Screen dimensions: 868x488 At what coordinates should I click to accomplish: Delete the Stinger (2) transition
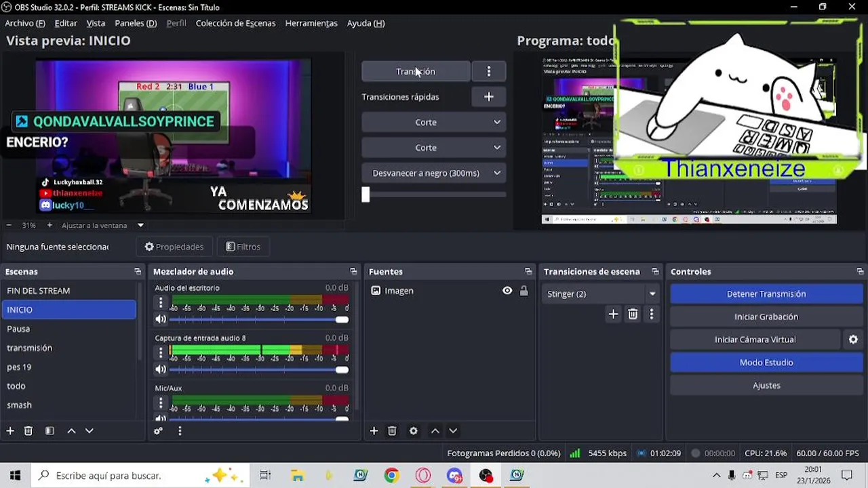(633, 314)
